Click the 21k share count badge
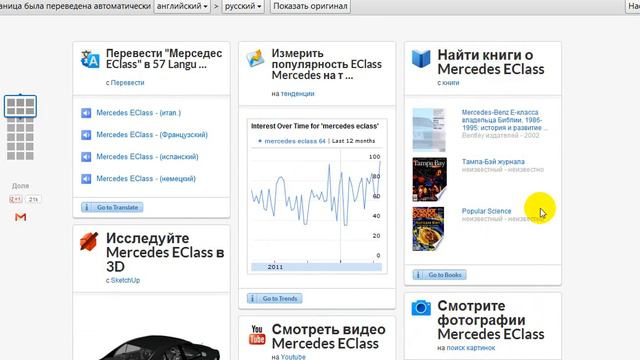The width and height of the screenshot is (640, 360). [x=33, y=199]
